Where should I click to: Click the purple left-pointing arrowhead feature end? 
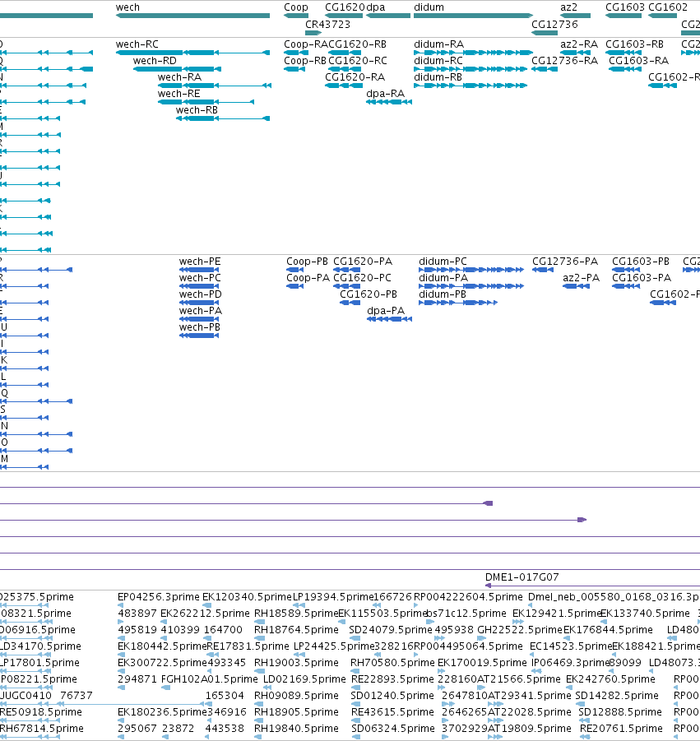(488, 503)
